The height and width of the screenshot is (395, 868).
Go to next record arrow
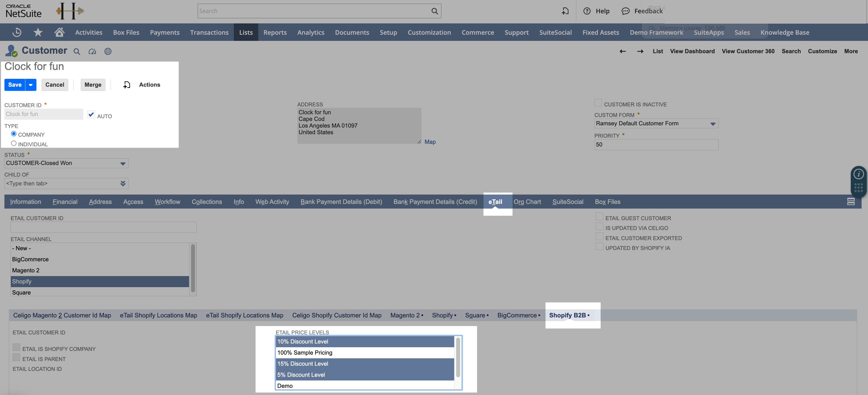(640, 51)
